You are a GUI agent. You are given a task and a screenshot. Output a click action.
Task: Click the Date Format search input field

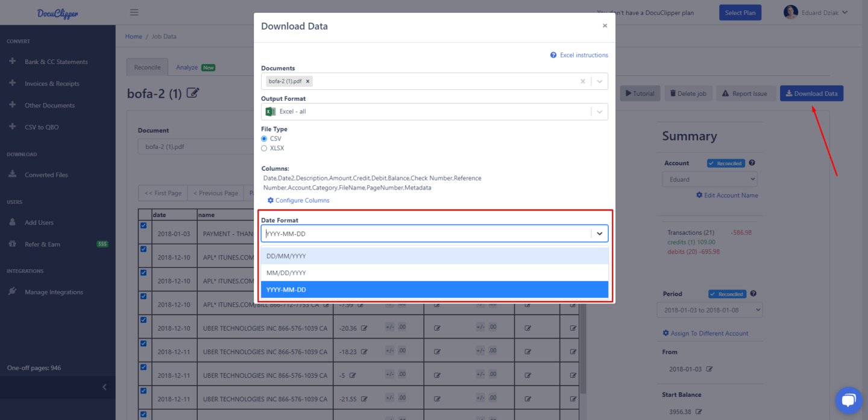[x=425, y=234]
